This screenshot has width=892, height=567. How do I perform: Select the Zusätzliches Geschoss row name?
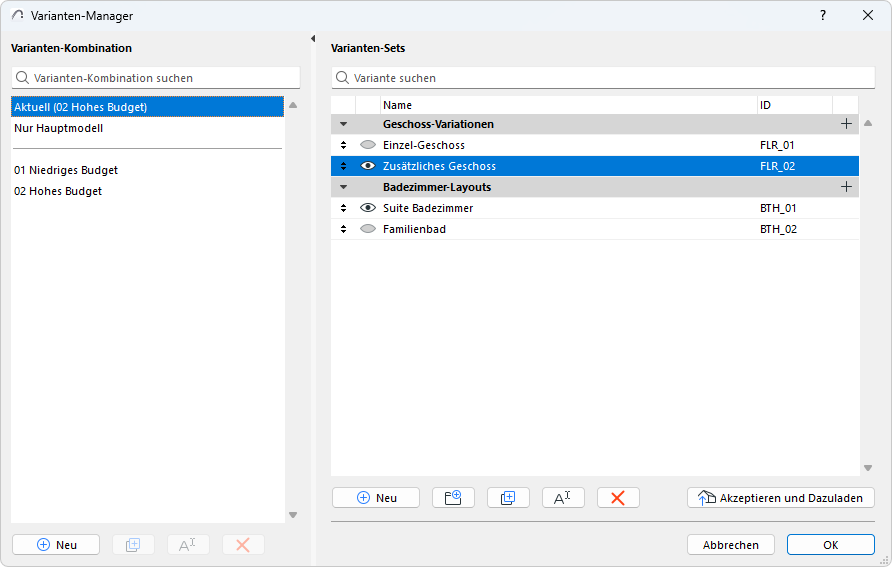pos(439,166)
